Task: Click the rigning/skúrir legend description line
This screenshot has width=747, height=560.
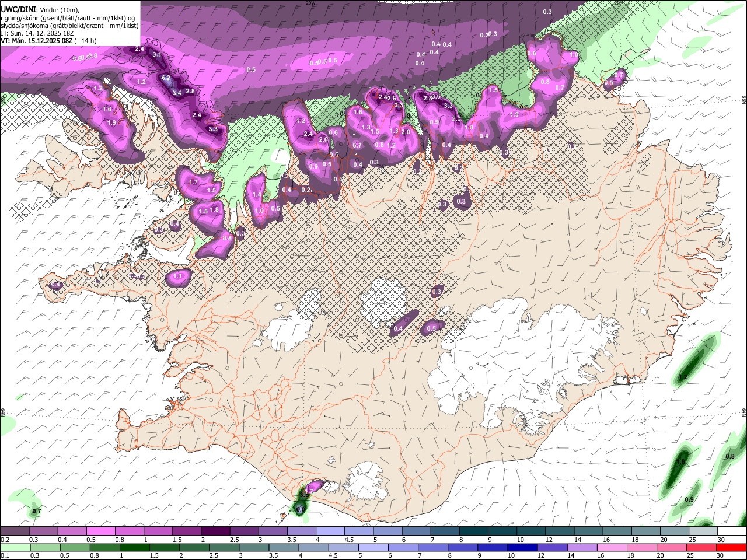Action: [x=68, y=17]
